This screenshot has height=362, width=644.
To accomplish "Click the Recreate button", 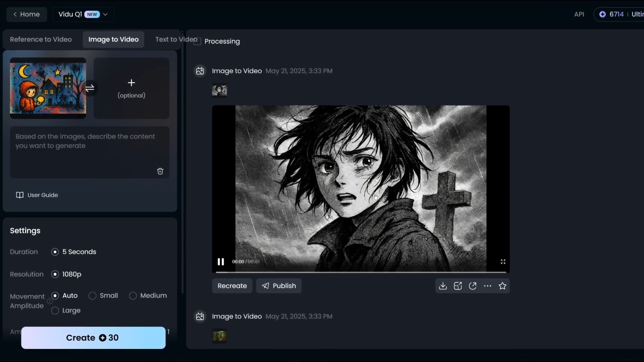I will point(232,286).
